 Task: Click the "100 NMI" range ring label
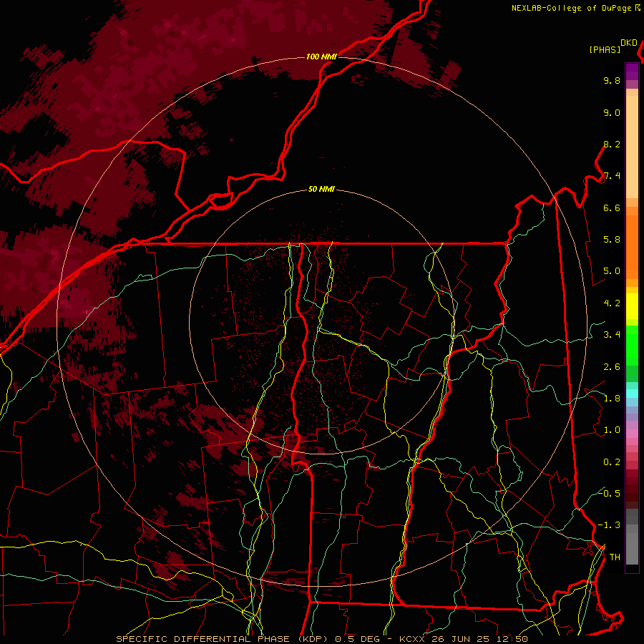point(321,57)
